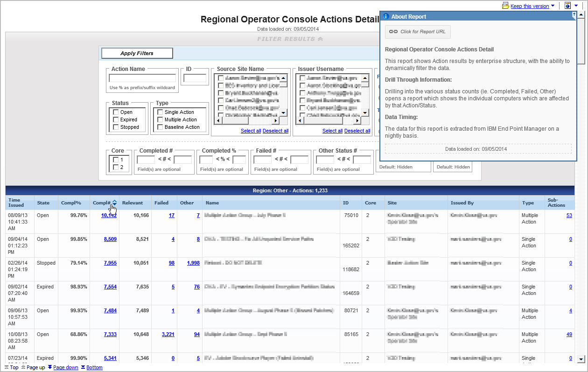Click right arrow of Source Site Name horizontal scrollbar
The height and width of the screenshot is (372, 588).
(x=276, y=120)
